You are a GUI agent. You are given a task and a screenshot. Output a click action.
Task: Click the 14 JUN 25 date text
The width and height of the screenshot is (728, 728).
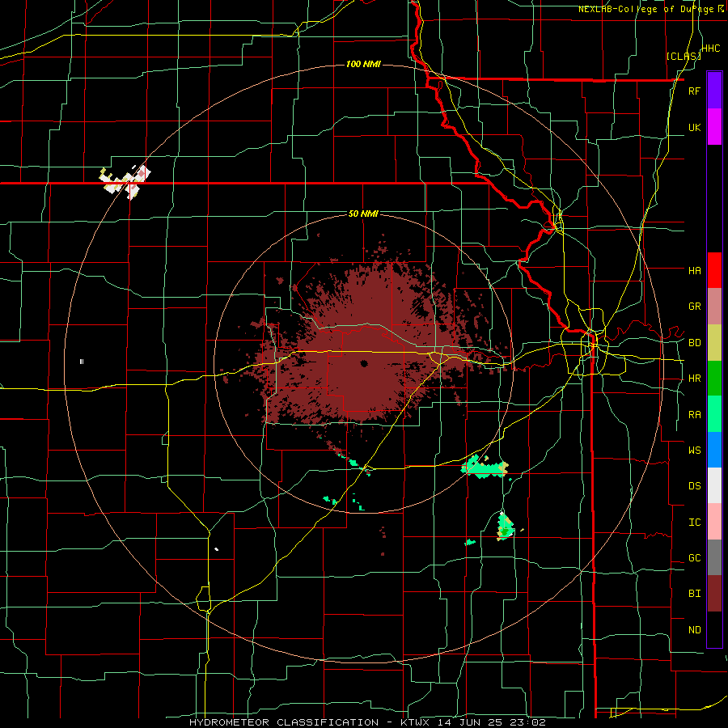click(472, 722)
